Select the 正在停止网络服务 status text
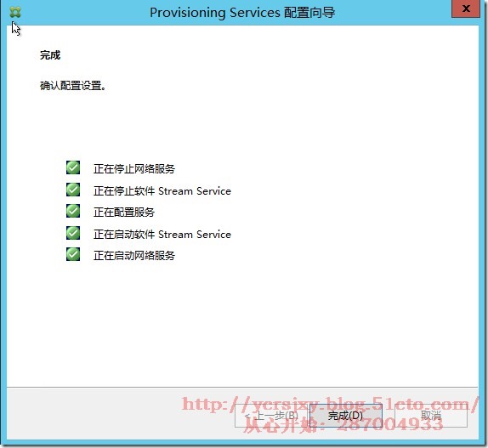This screenshot has height=448, width=488. 134,169
